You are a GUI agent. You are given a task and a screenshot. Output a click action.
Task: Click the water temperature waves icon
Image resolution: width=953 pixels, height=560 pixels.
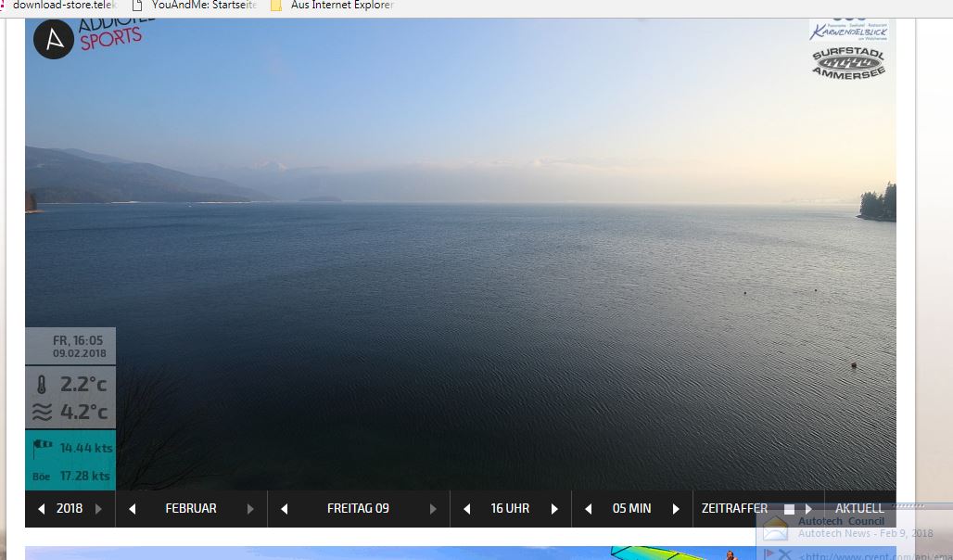coord(42,413)
